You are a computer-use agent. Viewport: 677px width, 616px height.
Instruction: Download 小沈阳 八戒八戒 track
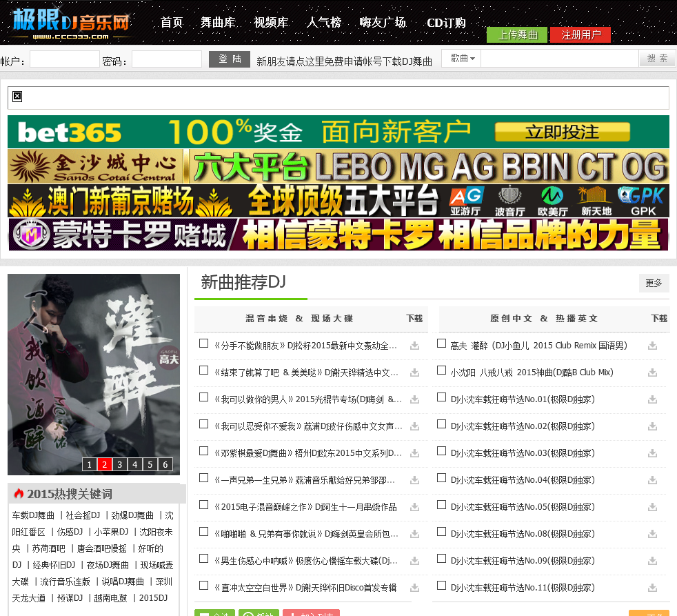point(652,372)
